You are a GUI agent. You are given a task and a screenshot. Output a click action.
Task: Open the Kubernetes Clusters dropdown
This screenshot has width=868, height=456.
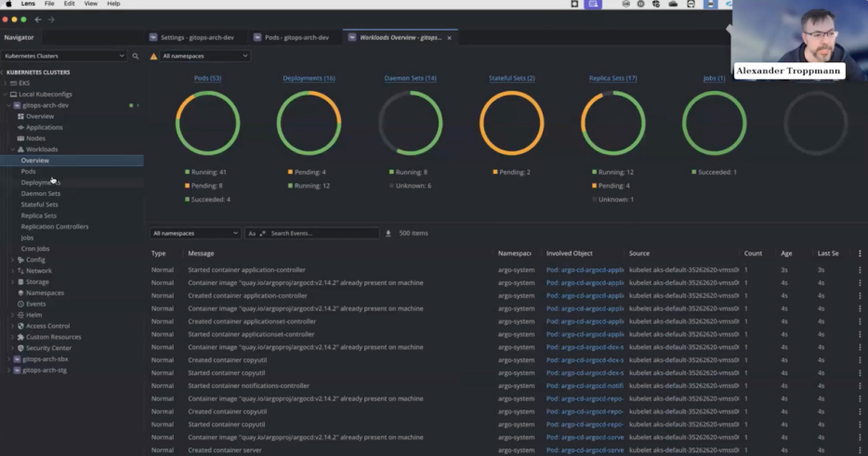(64, 56)
